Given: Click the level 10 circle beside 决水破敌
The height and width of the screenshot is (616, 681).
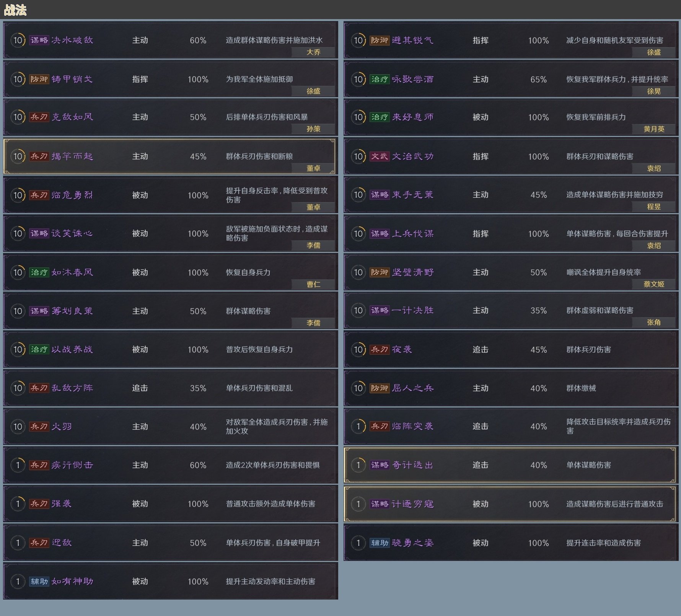Looking at the screenshot, I should [18, 40].
